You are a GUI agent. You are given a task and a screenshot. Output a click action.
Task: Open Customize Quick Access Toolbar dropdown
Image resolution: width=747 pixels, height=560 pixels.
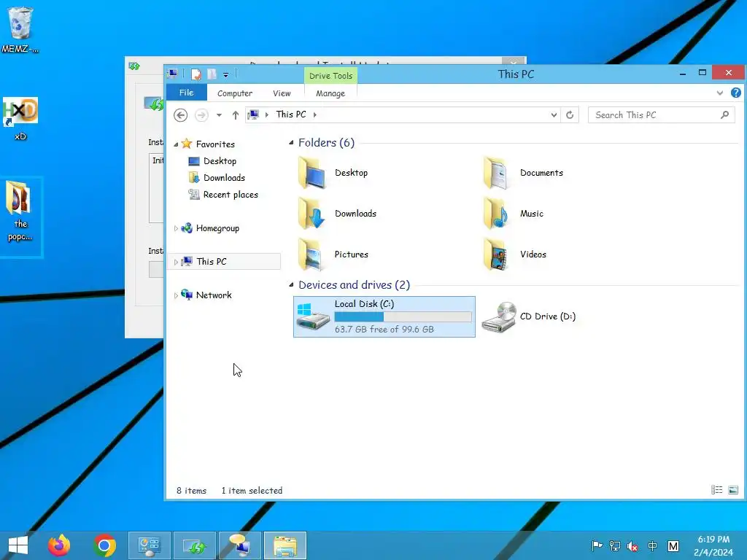tap(226, 75)
